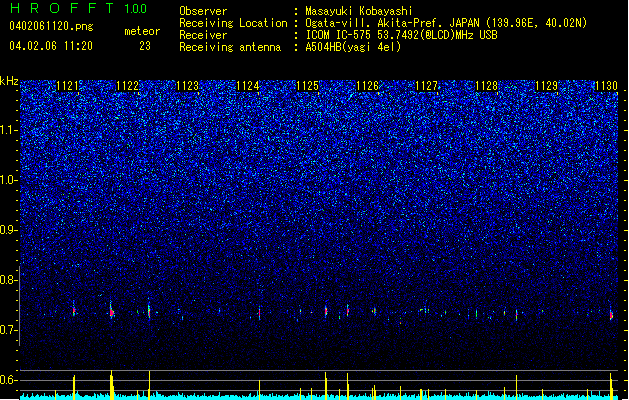Click the A504HB(yagi 4el) antenna text

click(353, 47)
